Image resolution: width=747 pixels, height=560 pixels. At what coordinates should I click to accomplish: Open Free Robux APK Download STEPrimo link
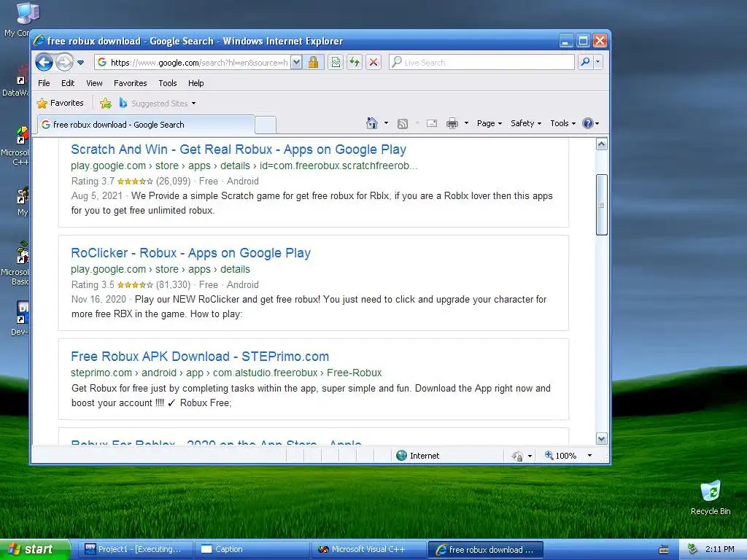[200, 356]
